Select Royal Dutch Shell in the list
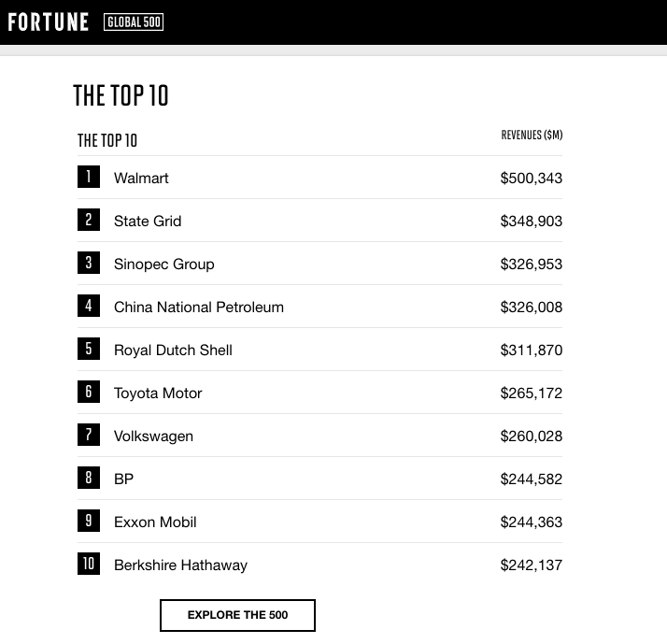Image resolution: width=667 pixels, height=644 pixels. click(173, 350)
